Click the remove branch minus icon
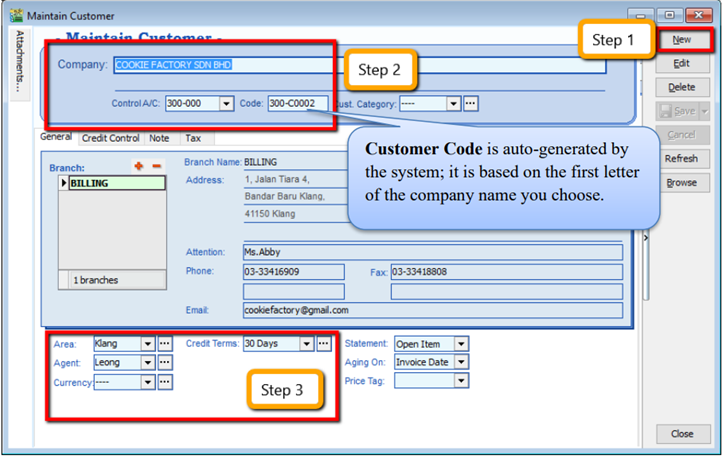The width and height of the screenshot is (722, 456). click(x=156, y=166)
